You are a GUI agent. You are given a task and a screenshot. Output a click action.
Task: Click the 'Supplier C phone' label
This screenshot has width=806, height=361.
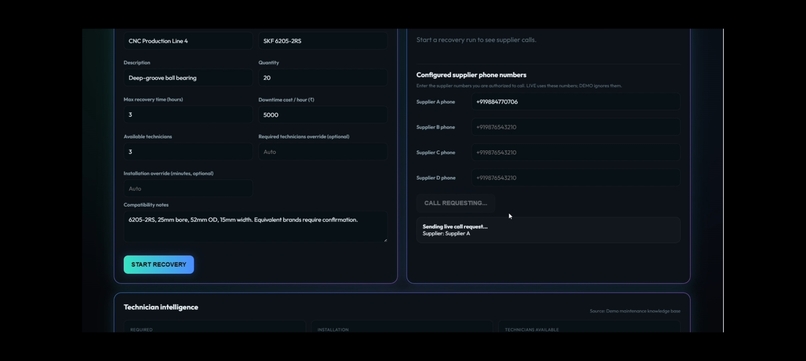[435, 152]
